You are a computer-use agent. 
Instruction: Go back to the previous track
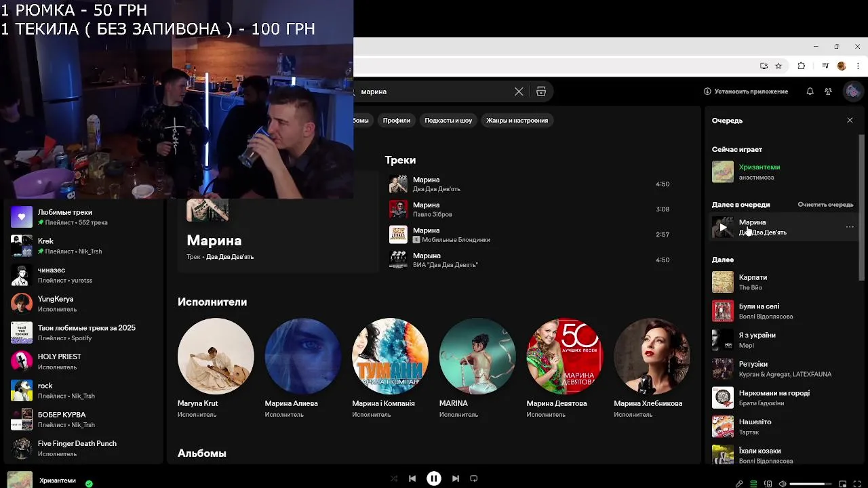tap(412, 479)
